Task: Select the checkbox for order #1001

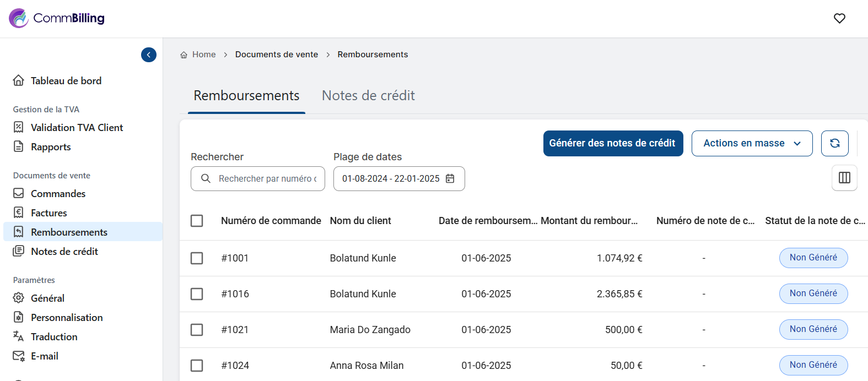Action: coord(197,258)
